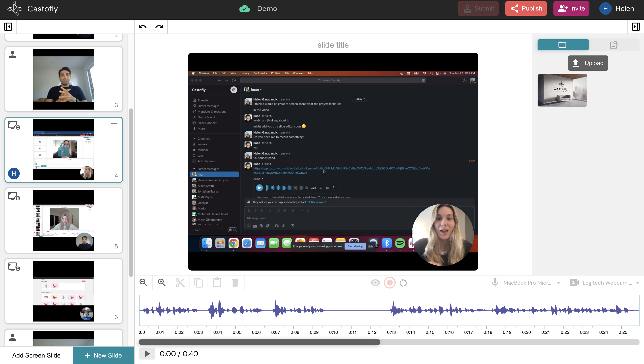The width and height of the screenshot is (644, 364).
Task: Publish the Demo project
Action: tap(526, 8)
